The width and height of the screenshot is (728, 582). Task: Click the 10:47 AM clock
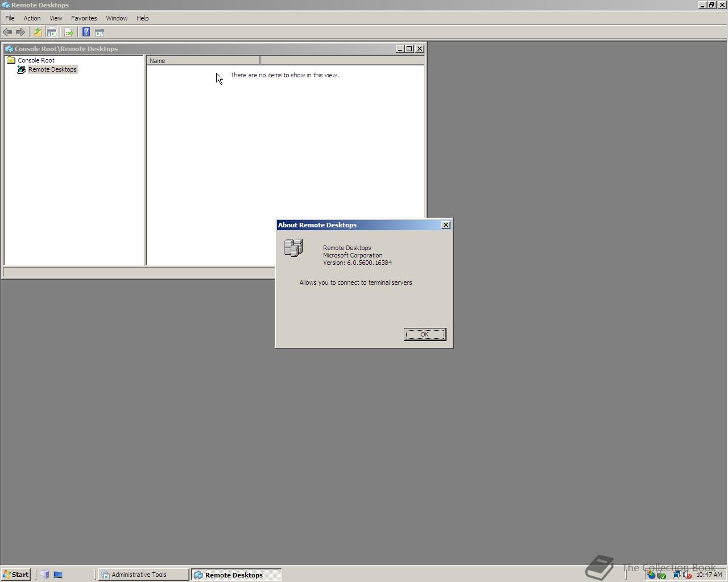(709, 575)
